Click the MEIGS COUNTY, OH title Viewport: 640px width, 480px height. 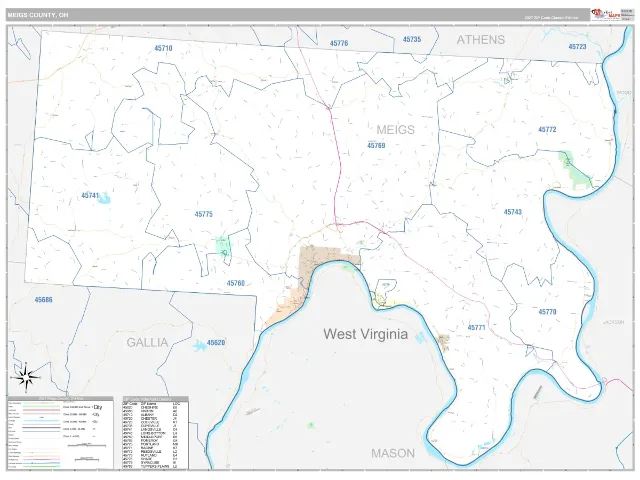point(38,15)
